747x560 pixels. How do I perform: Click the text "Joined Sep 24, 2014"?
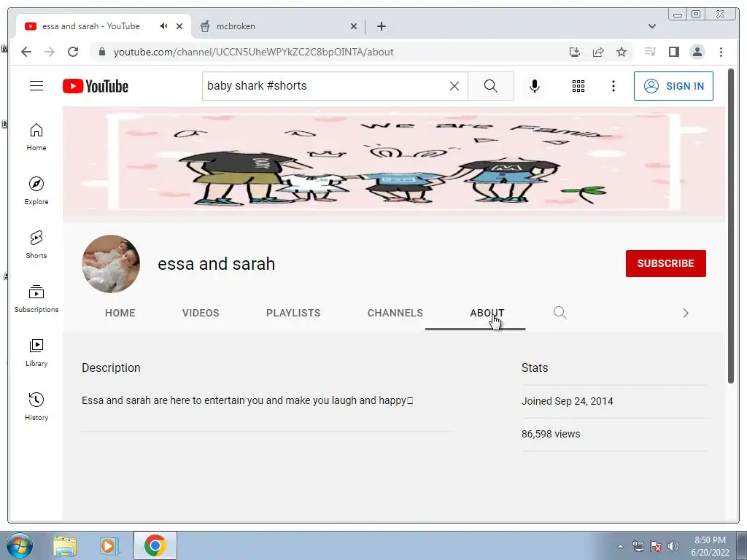click(x=567, y=401)
